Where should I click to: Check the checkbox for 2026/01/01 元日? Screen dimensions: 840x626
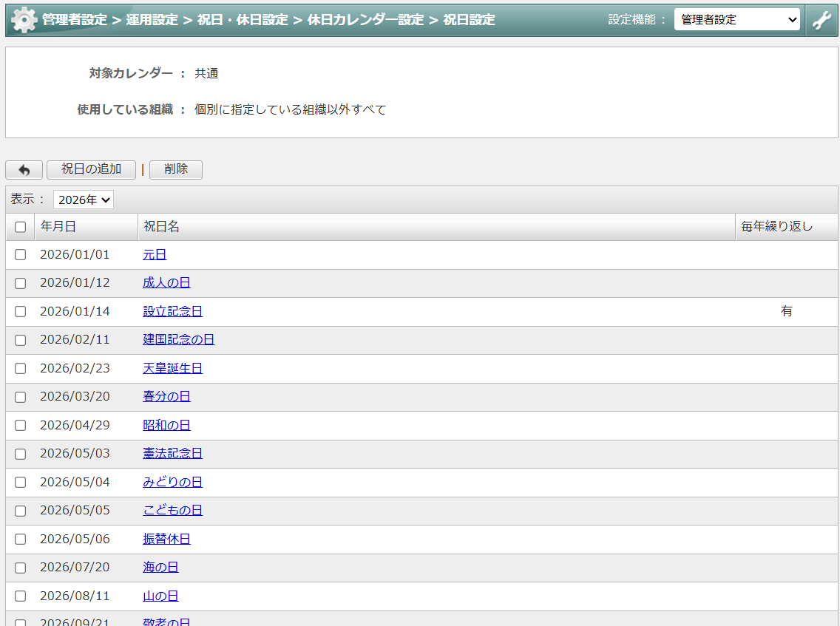20,254
